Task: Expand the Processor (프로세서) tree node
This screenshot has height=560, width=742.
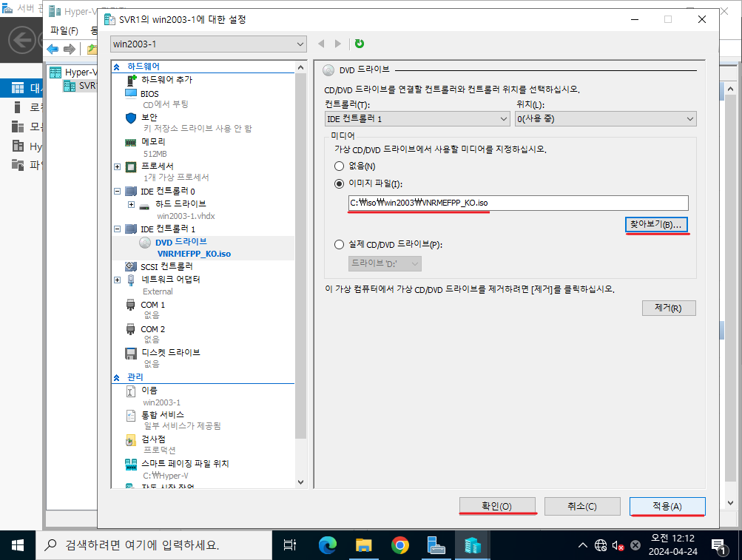Action: click(118, 166)
